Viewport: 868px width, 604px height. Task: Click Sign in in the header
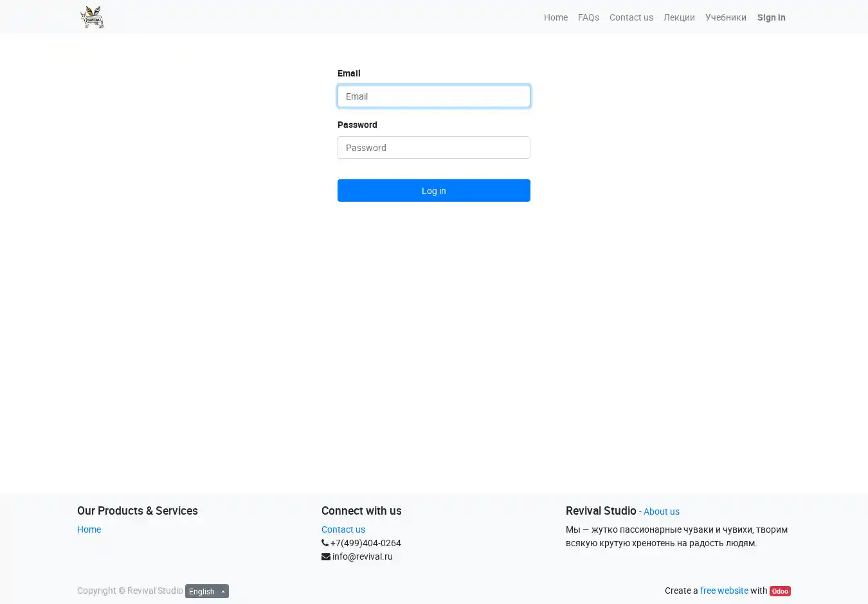tap(771, 17)
